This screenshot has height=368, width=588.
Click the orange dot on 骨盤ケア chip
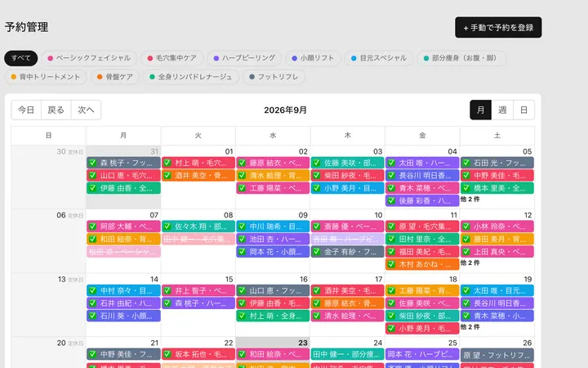click(x=100, y=77)
